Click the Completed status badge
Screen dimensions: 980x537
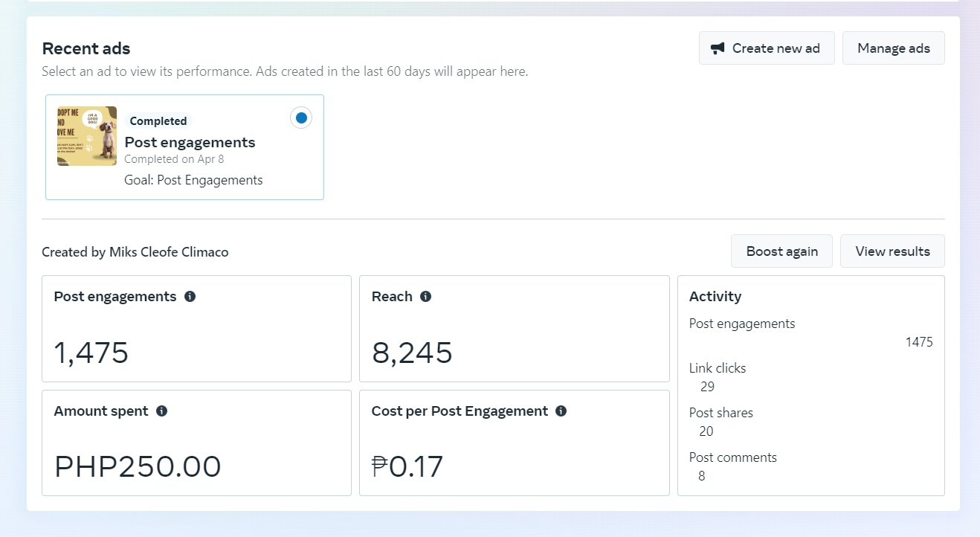click(158, 121)
